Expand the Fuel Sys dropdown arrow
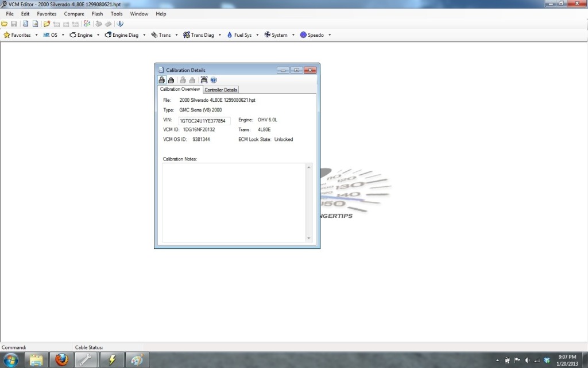Image resolution: width=588 pixels, height=368 pixels. pyautogui.click(x=257, y=35)
